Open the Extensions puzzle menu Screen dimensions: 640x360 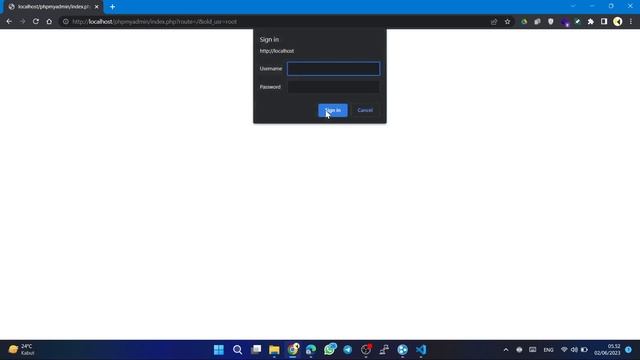(591, 22)
